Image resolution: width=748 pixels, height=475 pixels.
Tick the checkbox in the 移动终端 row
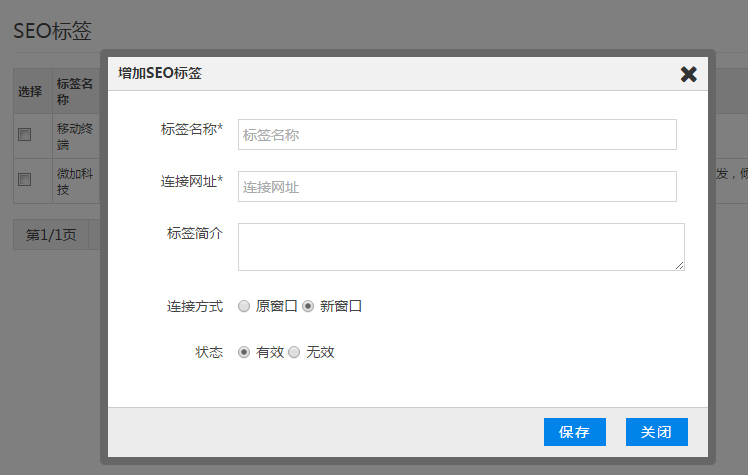[25, 134]
